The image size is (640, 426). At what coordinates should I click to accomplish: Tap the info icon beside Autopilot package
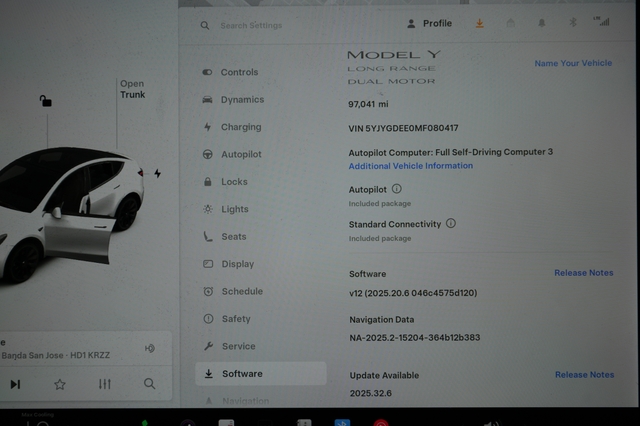click(397, 189)
